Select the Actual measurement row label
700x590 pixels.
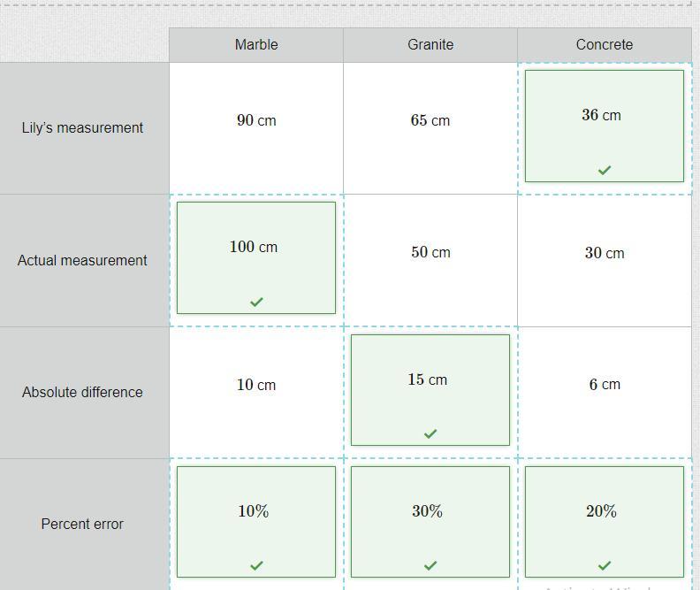click(82, 260)
